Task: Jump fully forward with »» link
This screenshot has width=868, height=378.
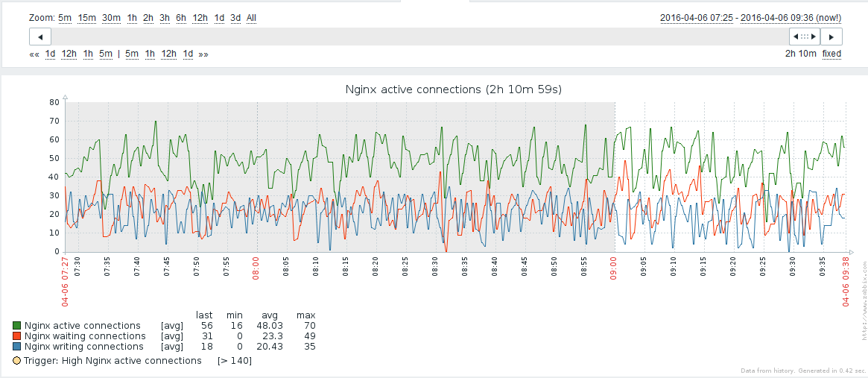Action: [203, 54]
